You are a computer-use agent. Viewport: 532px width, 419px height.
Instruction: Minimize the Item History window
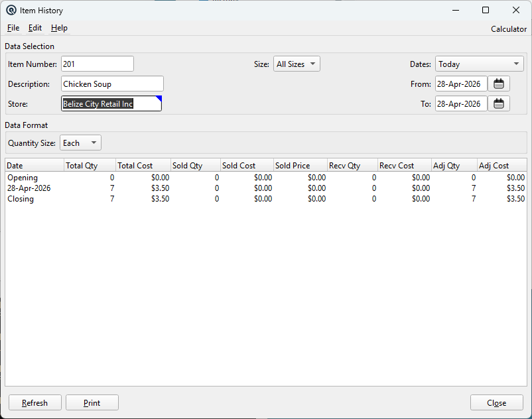pos(456,10)
